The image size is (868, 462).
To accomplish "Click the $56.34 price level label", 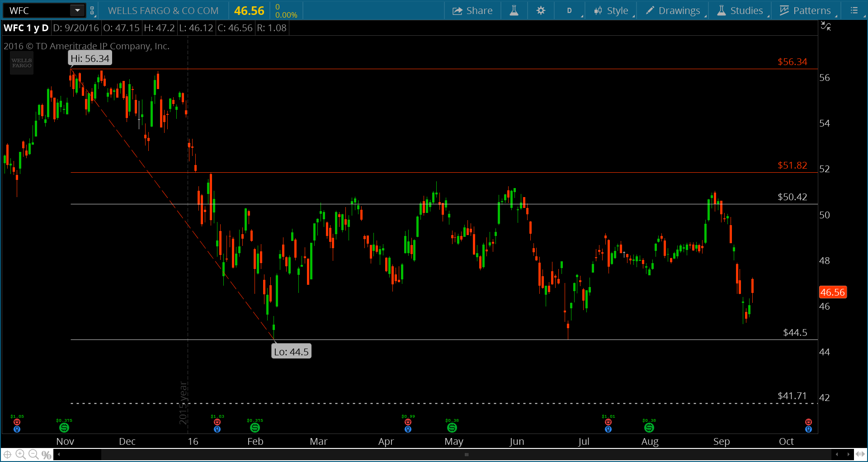I will (x=792, y=61).
